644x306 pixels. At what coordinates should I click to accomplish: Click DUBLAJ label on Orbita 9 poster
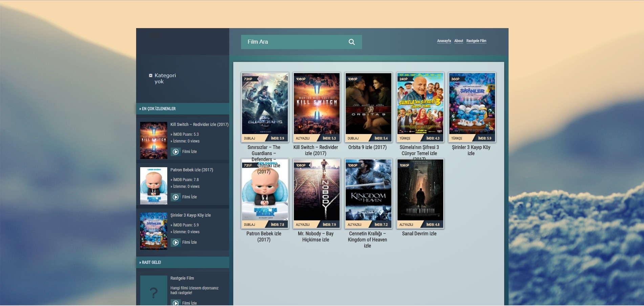coord(353,138)
